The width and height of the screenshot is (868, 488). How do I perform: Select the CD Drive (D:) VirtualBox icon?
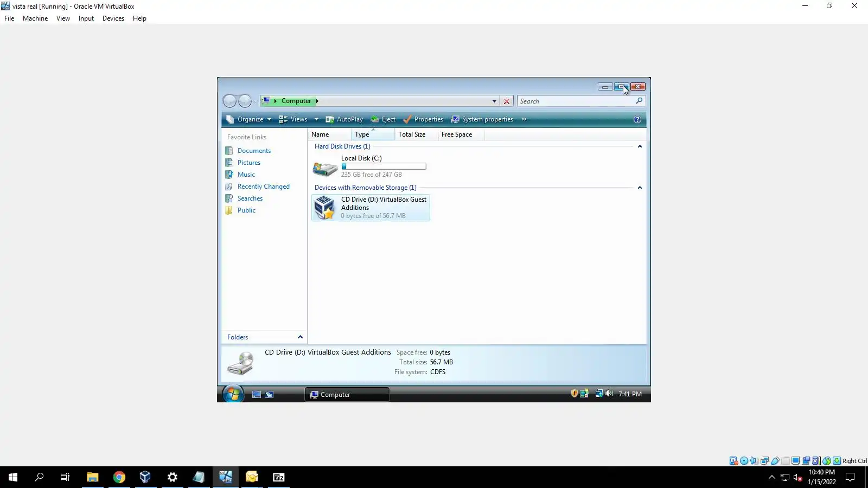pyautogui.click(x=325, y=208)
